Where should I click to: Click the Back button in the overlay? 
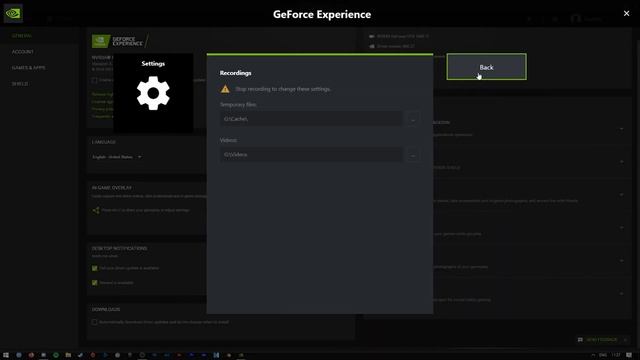[486, 67]
